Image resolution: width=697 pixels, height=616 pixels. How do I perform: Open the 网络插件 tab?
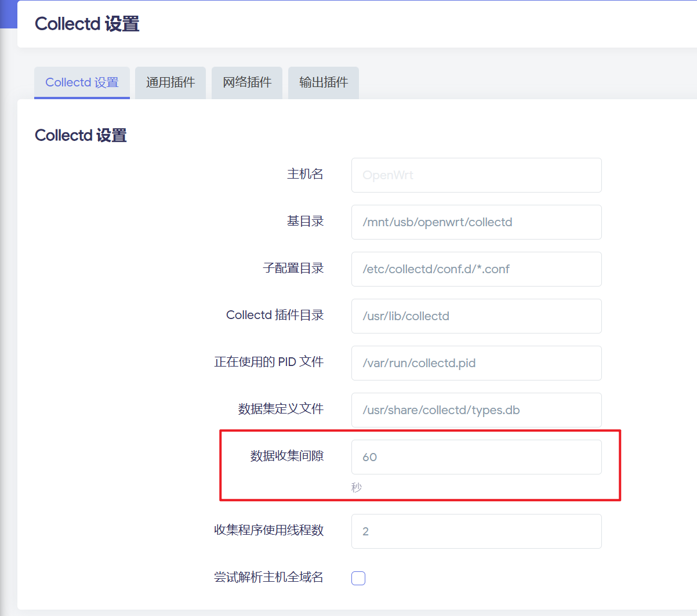click(247, 82)
